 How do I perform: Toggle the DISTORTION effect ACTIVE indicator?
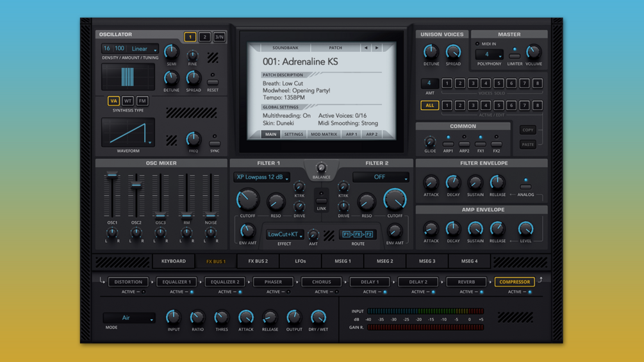point(144,292)
